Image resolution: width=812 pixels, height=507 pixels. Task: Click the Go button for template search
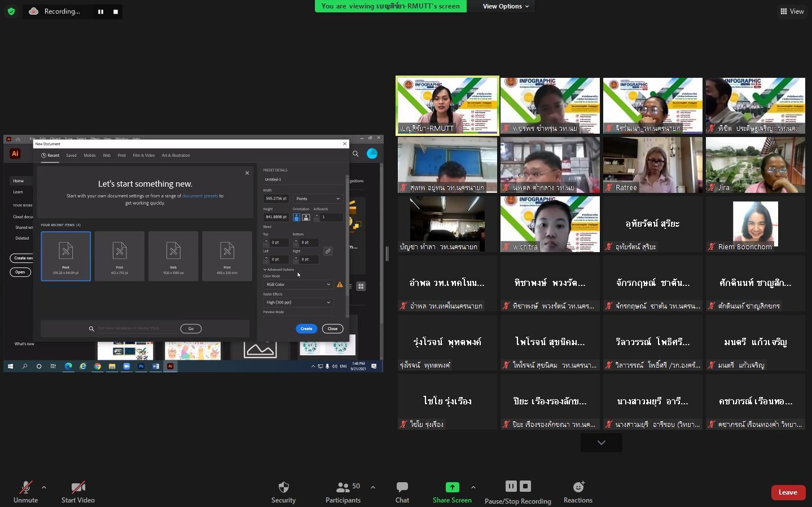[x=191, y=329]
